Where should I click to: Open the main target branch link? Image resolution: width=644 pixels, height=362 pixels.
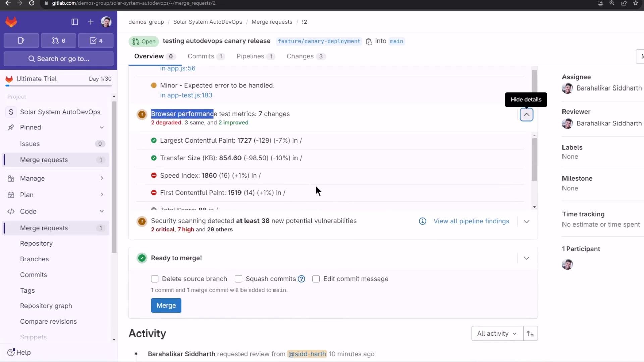(x=396, y=41)
